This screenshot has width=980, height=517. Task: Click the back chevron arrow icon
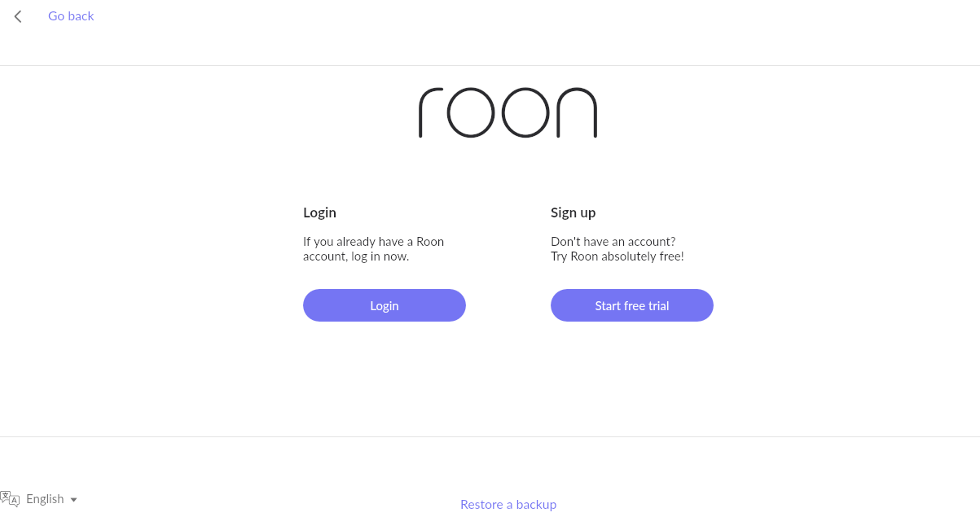pyautogui.click(x=18, y=16)
